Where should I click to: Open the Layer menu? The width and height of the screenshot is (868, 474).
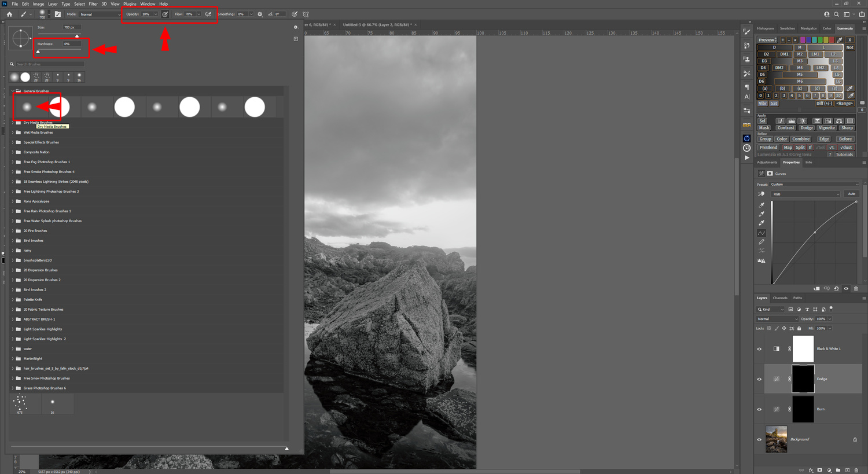(x=53, y=4)
